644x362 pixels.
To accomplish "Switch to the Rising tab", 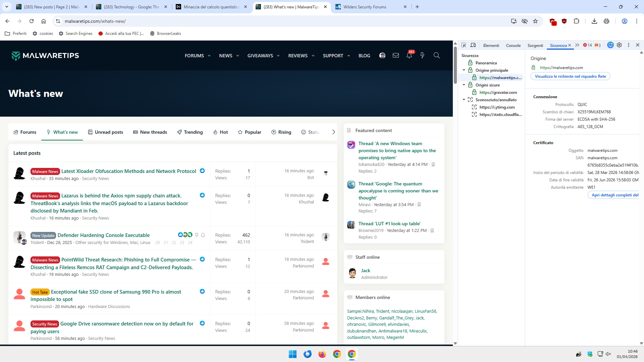I will click(x=281, y=132).
